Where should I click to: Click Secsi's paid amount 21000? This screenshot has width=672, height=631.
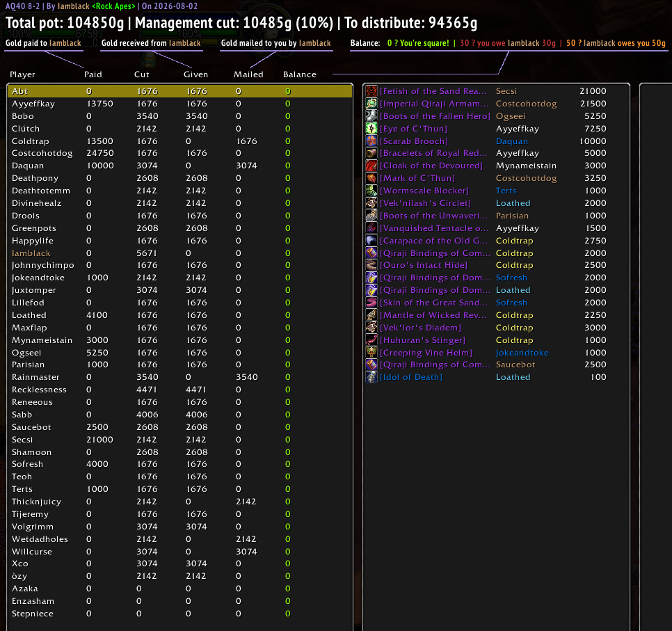pos(100,440)
